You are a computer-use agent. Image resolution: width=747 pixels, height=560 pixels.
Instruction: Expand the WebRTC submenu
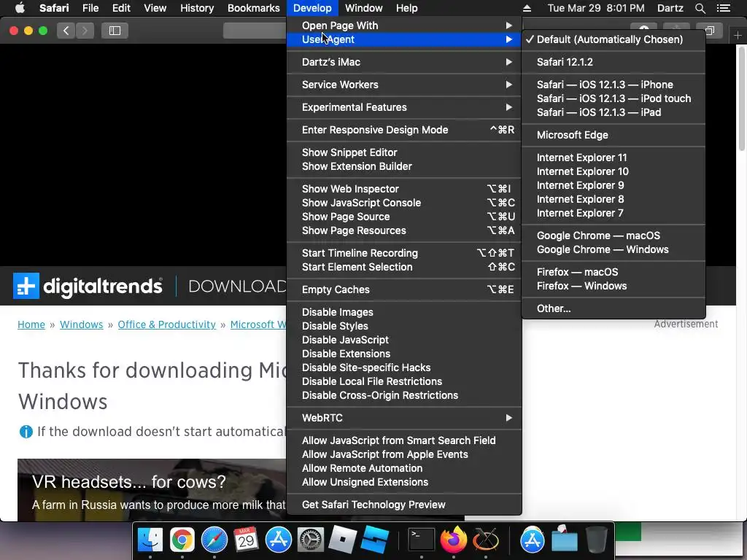click(x=404, y=418)
